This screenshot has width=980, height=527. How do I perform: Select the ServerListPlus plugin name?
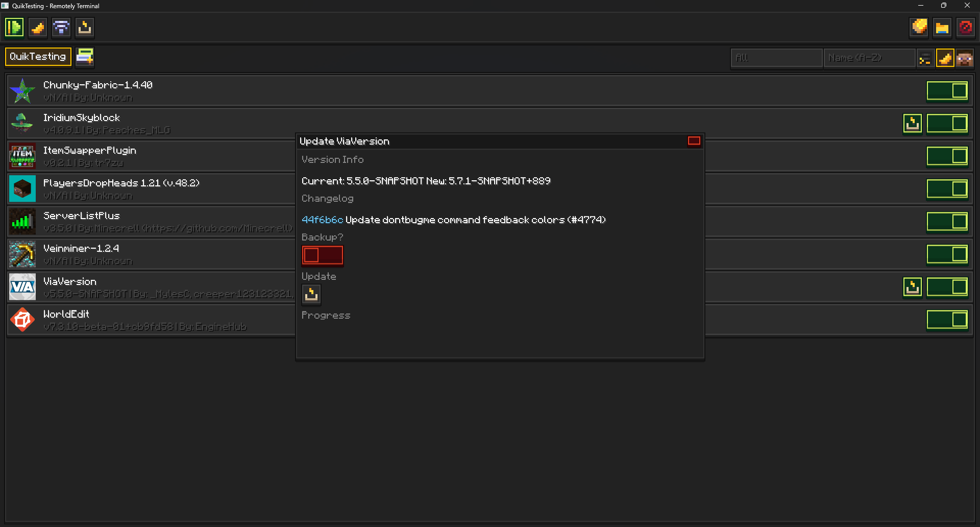82,216
